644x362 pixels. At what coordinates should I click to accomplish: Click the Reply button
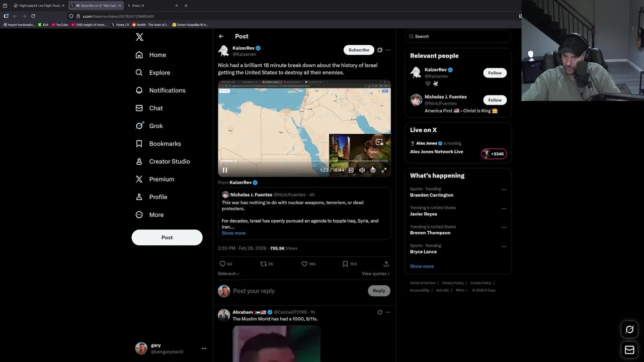[379, 291]
